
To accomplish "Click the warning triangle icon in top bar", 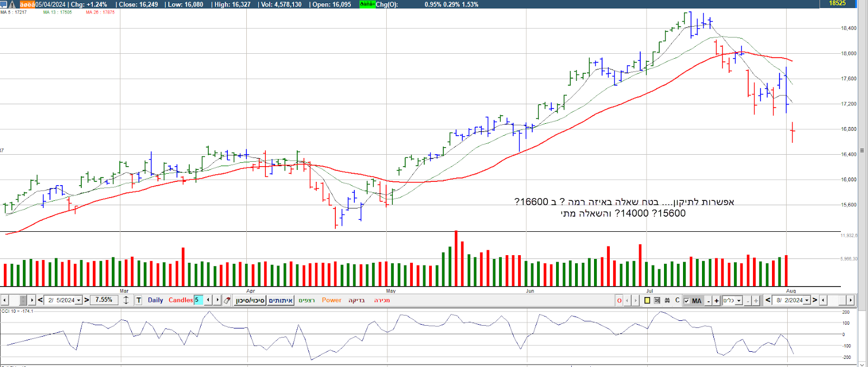I will 12,4.
